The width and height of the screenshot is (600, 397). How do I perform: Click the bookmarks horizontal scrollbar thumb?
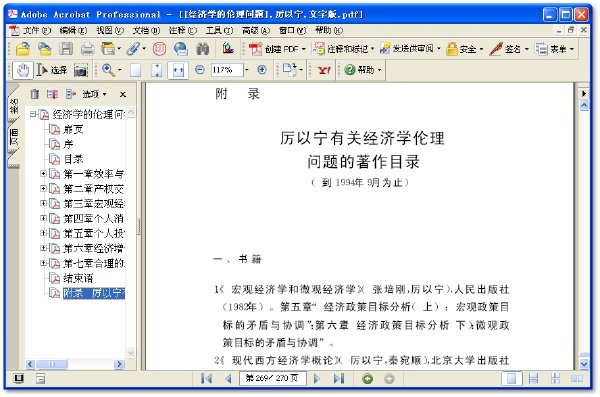(x=52, y=364)
